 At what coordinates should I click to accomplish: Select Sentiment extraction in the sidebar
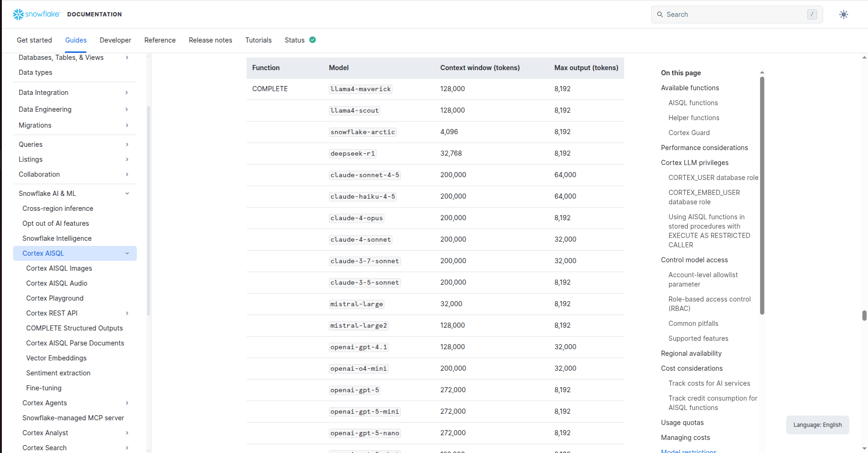(58, 373)
